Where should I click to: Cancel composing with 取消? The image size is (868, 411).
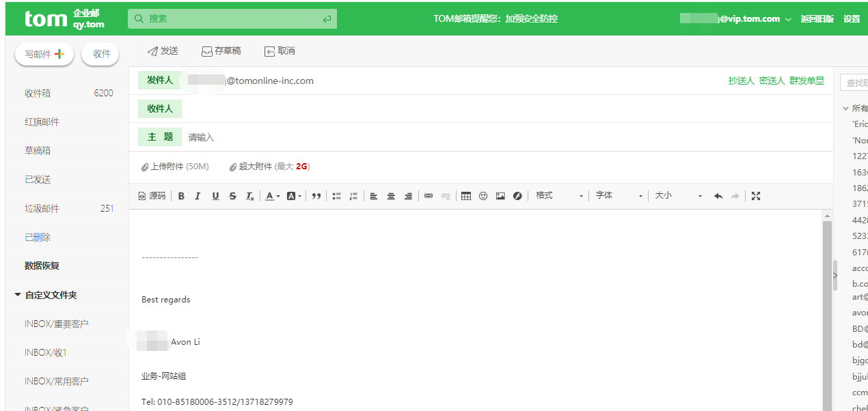click(x=280, y=51)
